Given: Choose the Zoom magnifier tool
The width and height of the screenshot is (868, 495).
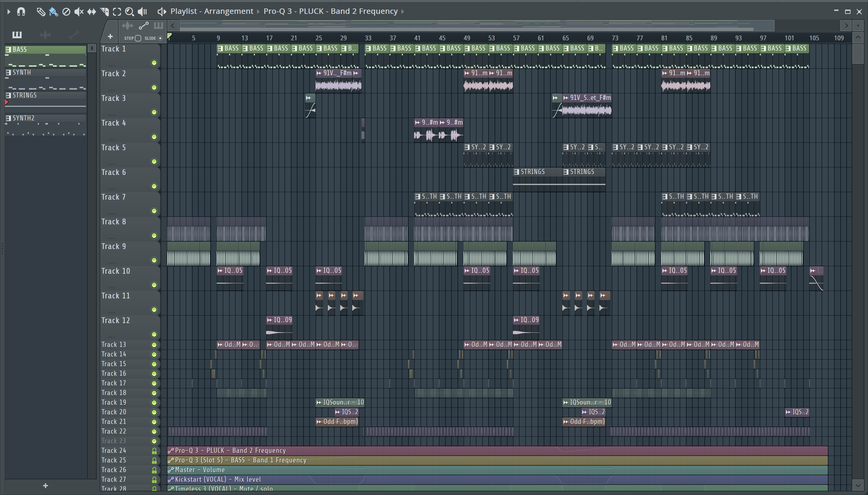Looking at the screenshot, I should [129, 12].
